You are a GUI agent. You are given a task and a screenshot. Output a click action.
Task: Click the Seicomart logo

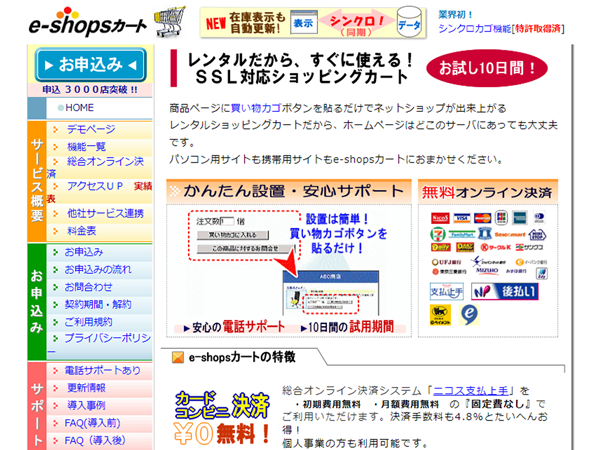[510, 234]
